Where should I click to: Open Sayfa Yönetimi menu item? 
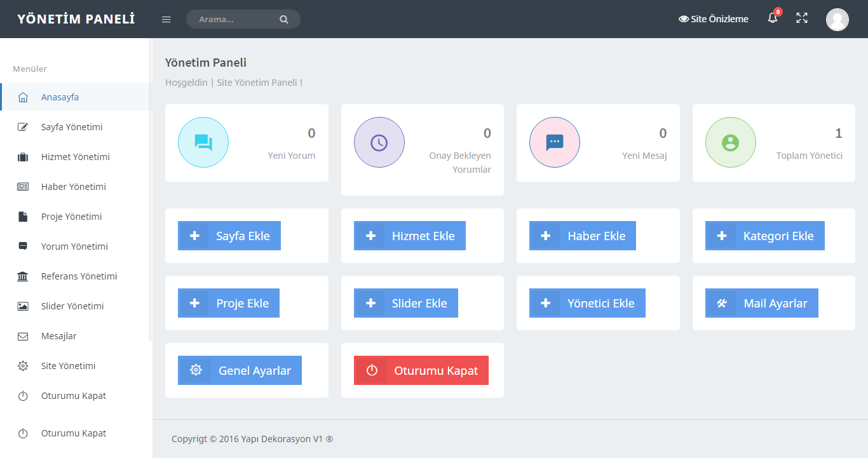(71, 127)
